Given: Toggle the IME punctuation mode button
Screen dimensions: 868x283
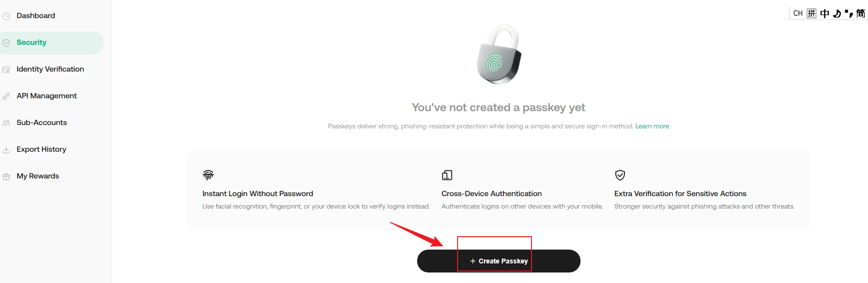Looking at the screenshot, I should point(849,13).
